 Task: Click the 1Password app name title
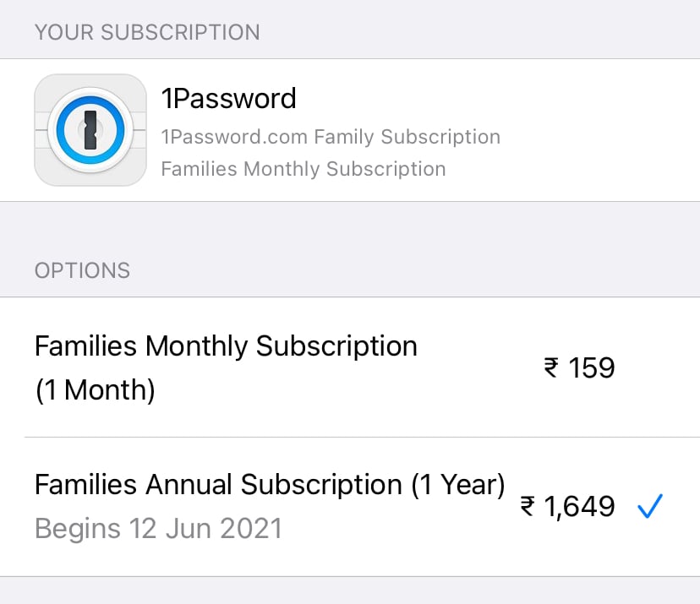pyautogui.click(x=228, y=99)
